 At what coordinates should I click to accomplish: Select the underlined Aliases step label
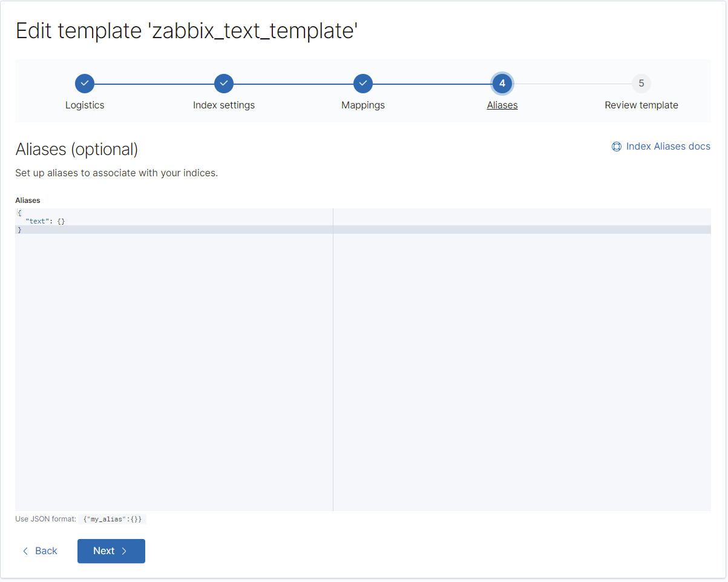point(502,105)
